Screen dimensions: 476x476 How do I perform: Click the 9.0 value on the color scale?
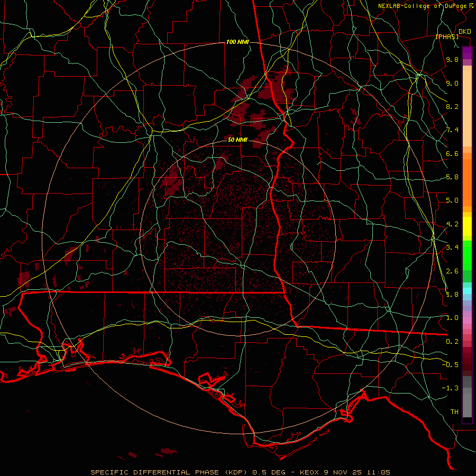click(452, 83)
